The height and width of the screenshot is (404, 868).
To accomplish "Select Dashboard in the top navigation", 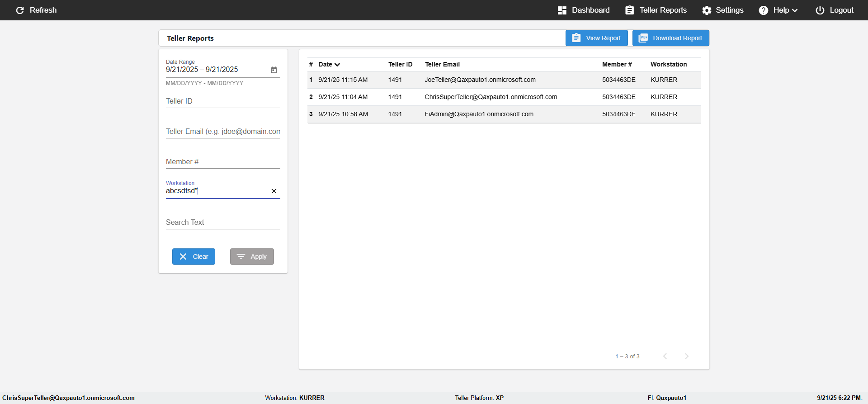I will 584,10.
